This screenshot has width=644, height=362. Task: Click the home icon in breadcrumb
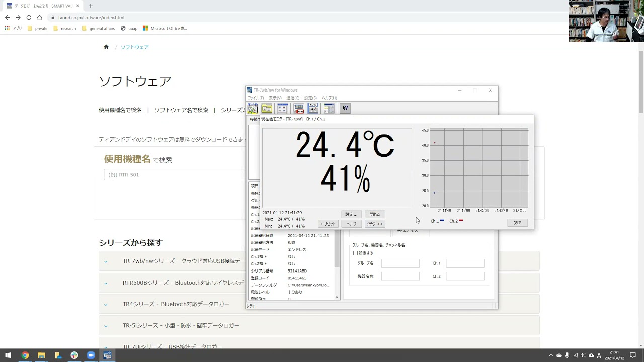[106, 47]
